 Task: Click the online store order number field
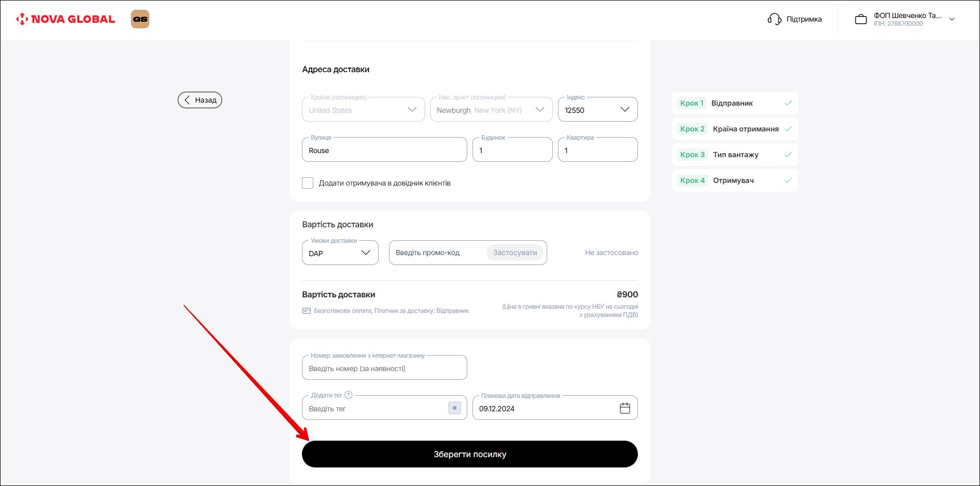point(384,368)
